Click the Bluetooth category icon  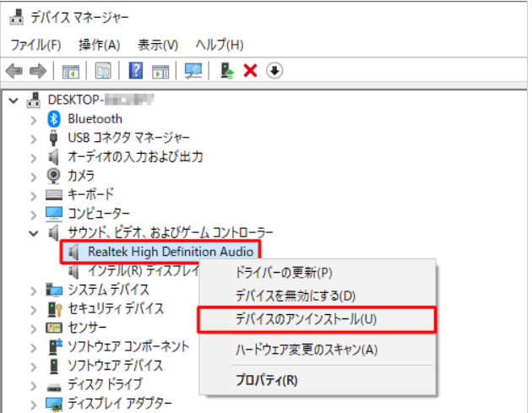pyautogui.click(x=53, y=119)
